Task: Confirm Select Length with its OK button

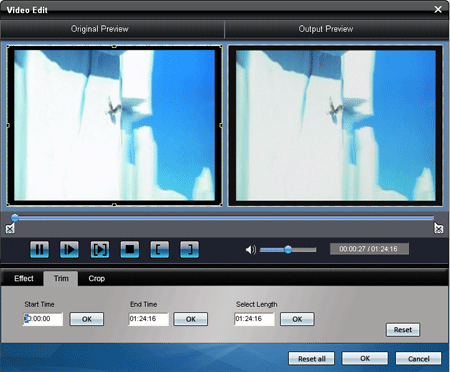Action: [x=297, y=319]
